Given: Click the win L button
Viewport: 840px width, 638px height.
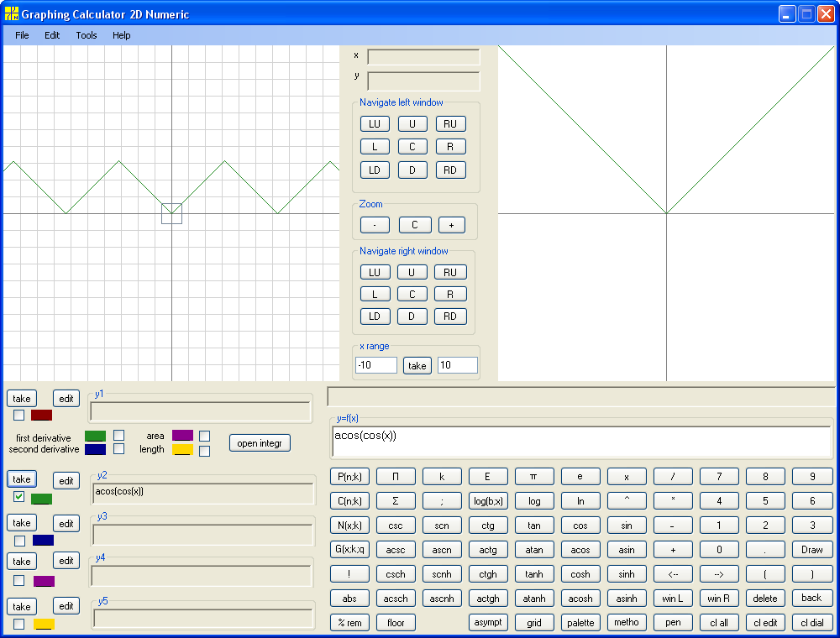Looking at the screenshot, I should point(673,599).
